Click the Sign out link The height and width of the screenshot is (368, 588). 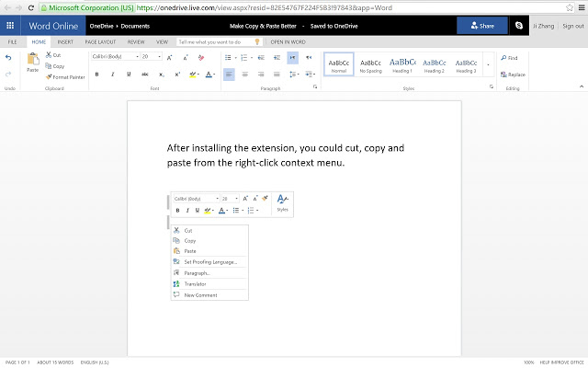573,26
